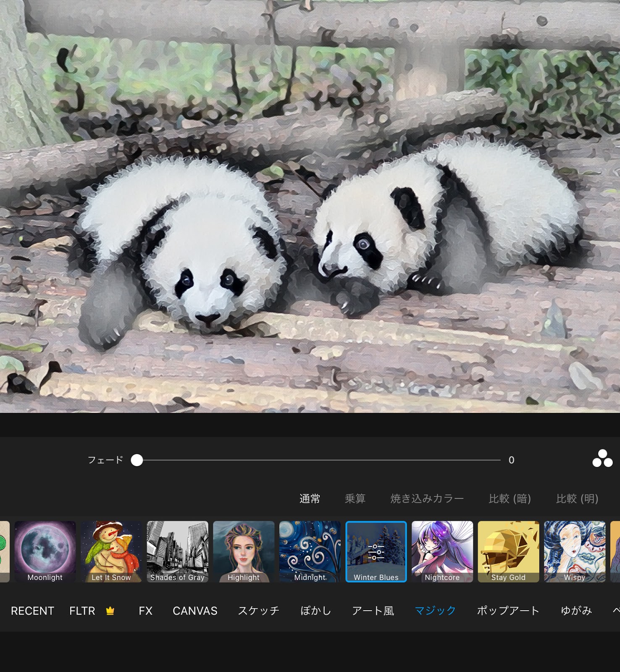
Task: Click the fade value 0 readout
Action: click(511, 460)
